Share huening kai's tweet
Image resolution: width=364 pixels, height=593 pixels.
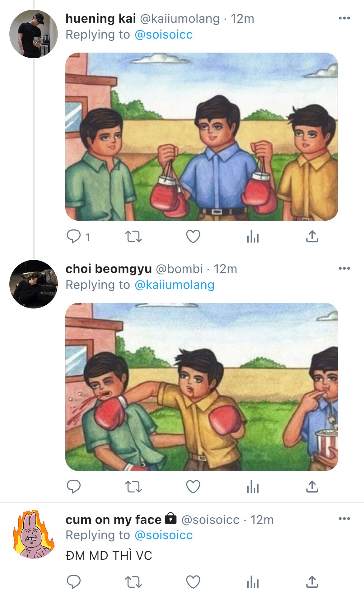(x=312, y=237)
